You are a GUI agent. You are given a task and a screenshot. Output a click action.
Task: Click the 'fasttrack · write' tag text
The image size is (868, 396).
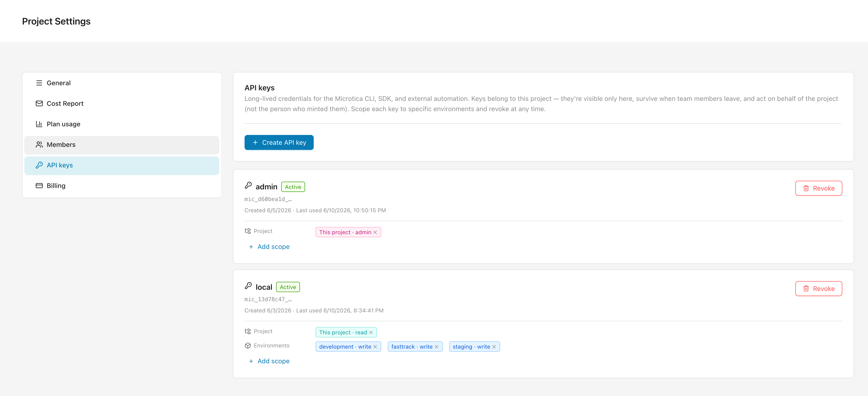(x=412, y=347)
